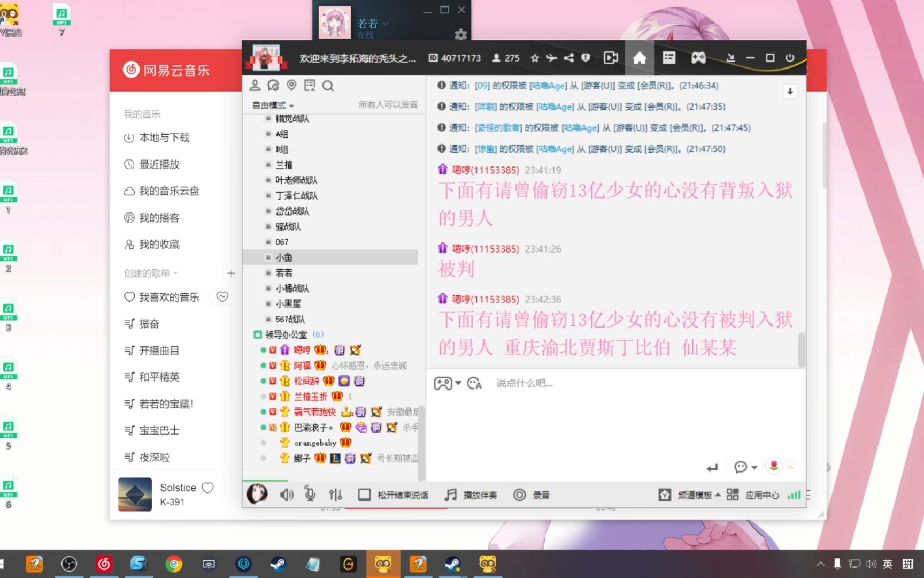Mute the speaker in YY bottom bar
Image resolution: width=924 pixels, height=578 pixels.
(x=287, y=495)
